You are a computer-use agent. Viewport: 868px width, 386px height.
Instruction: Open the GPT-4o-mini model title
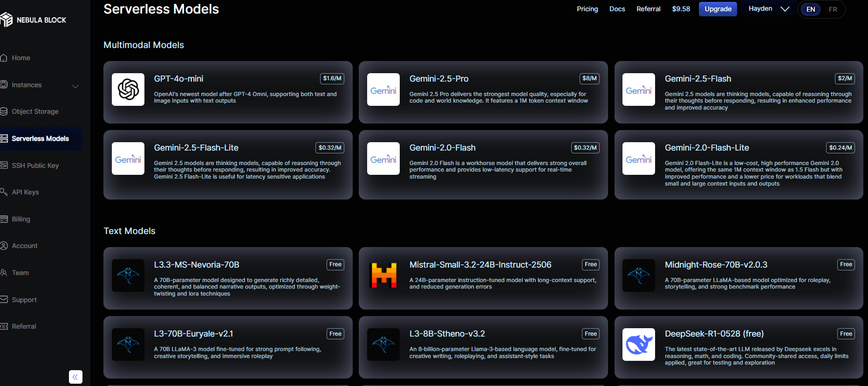pyautogui.click(x=178, y=79)
